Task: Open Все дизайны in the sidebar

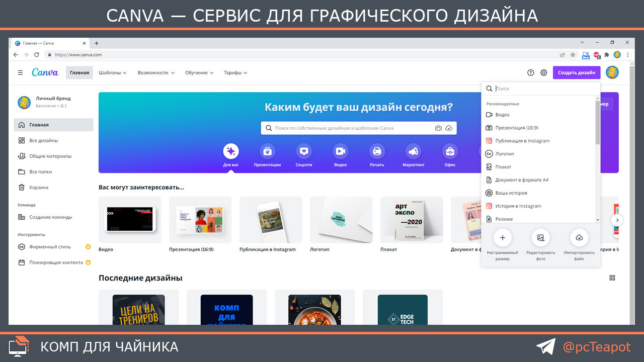Action: (x=53, y=140)
